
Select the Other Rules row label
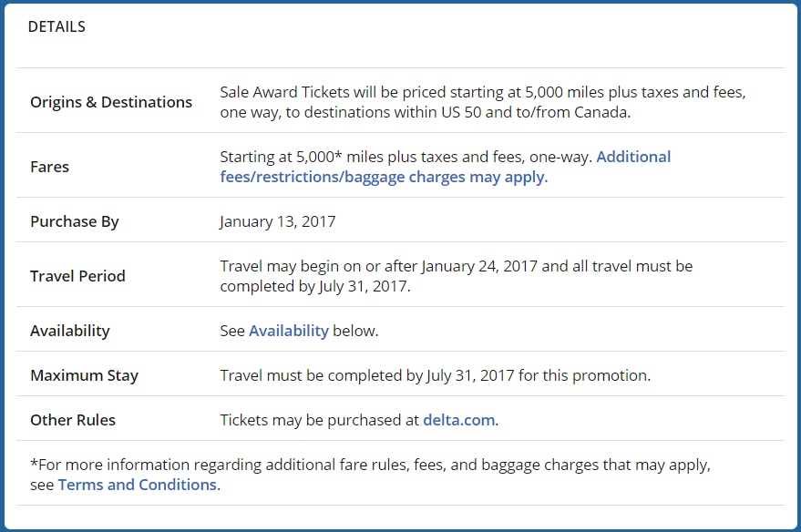pos(73,420)
